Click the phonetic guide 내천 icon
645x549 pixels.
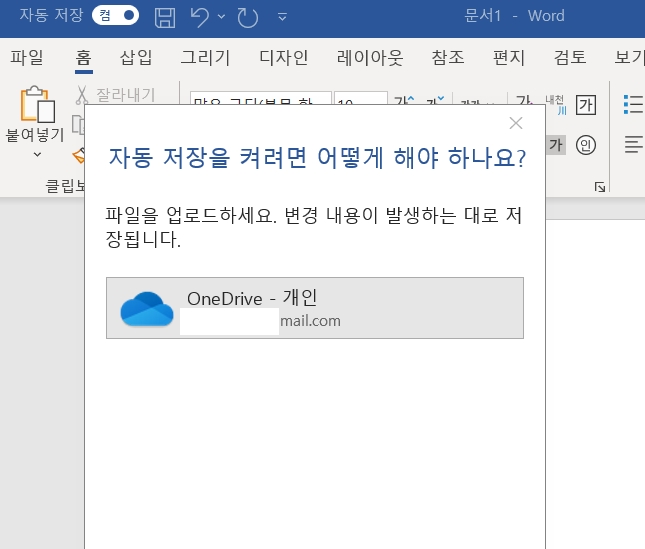tap(555, 104)
